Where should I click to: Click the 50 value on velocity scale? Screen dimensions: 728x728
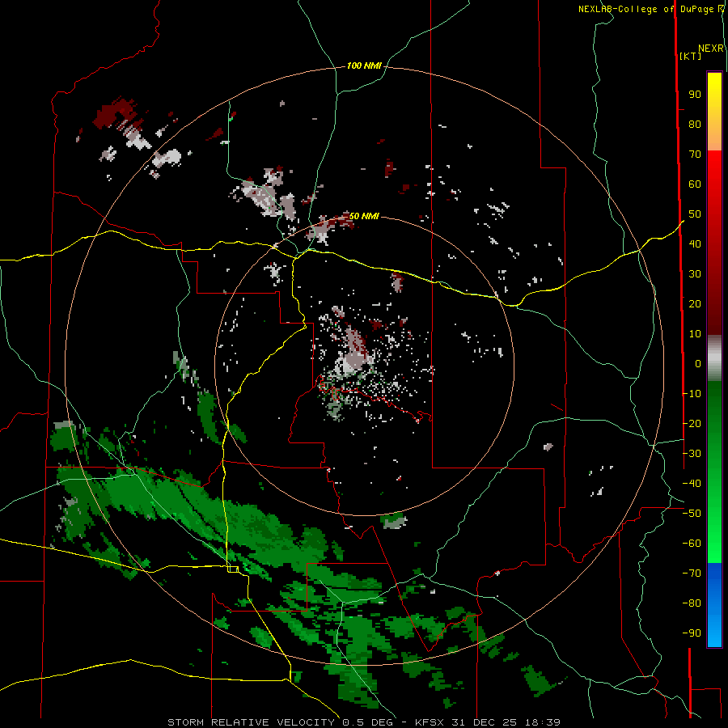pyautogui.click(x=695, y=214)
